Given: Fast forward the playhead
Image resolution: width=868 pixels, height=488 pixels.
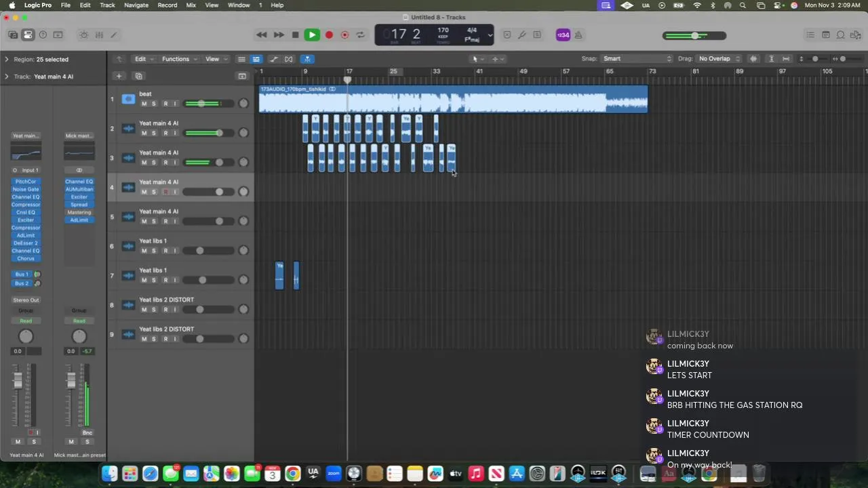Looking at the screenshot, I should [279, 35].
